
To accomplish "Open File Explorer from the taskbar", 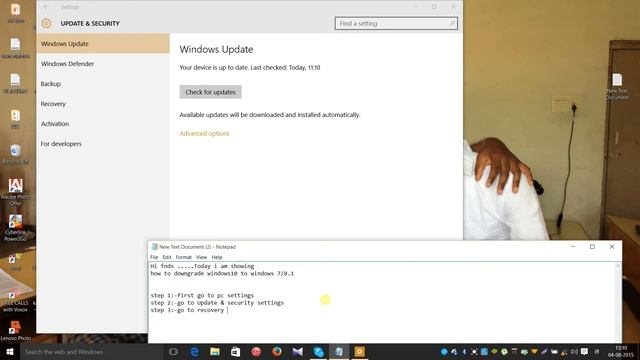I will point(215,351).
